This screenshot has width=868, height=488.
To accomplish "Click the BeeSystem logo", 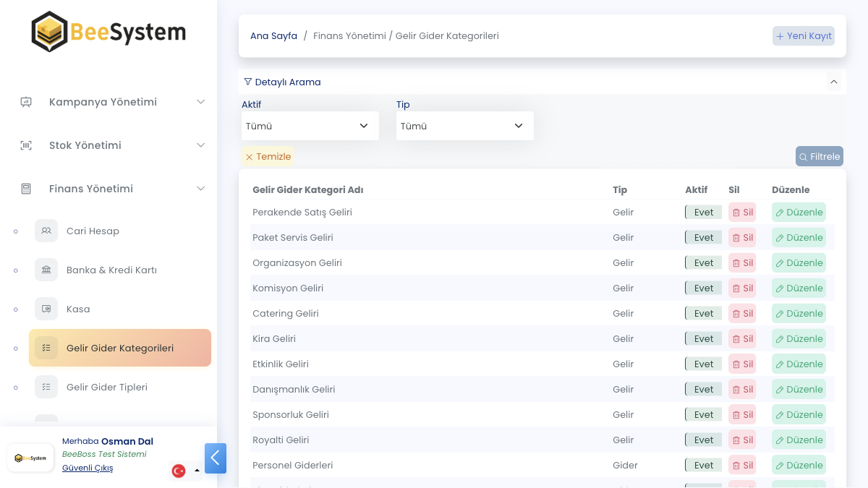I will (109, 32).
